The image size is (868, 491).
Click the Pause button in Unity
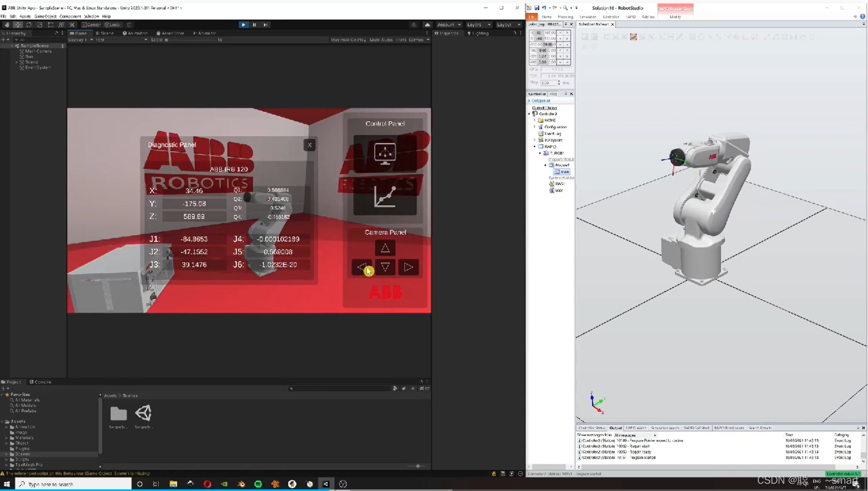[x=255, y=25]
